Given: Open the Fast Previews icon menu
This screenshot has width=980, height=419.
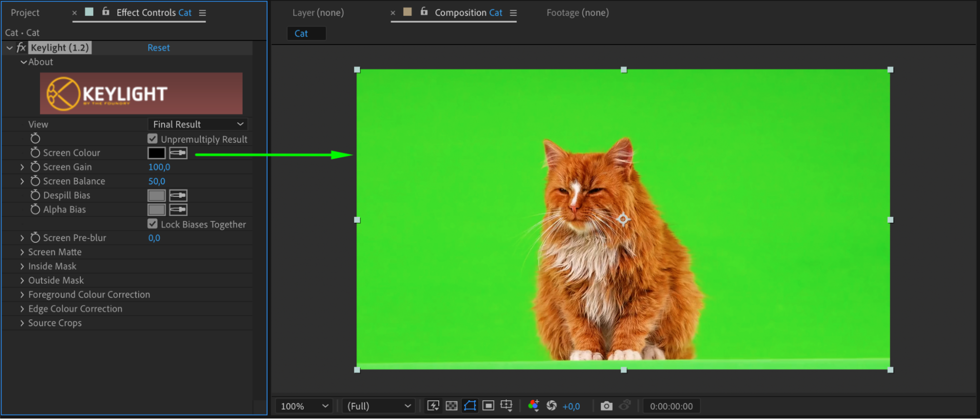Looking at the screenshot, I should [x=433, y=406].
